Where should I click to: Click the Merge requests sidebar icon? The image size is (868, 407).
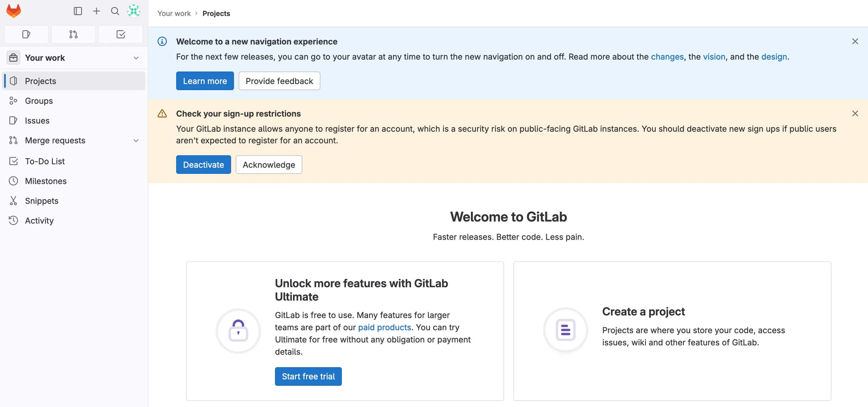click(13, 140)
